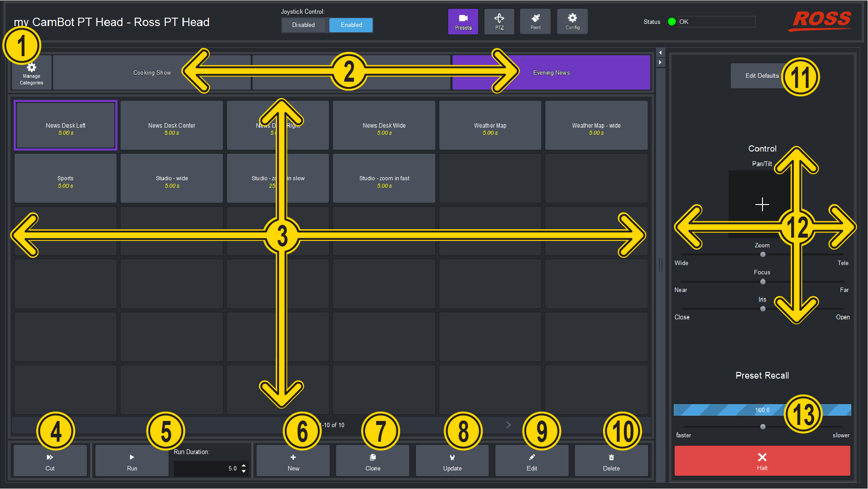Open the Config gear icon page
868x489 pixels.
[x=572, y=21]
